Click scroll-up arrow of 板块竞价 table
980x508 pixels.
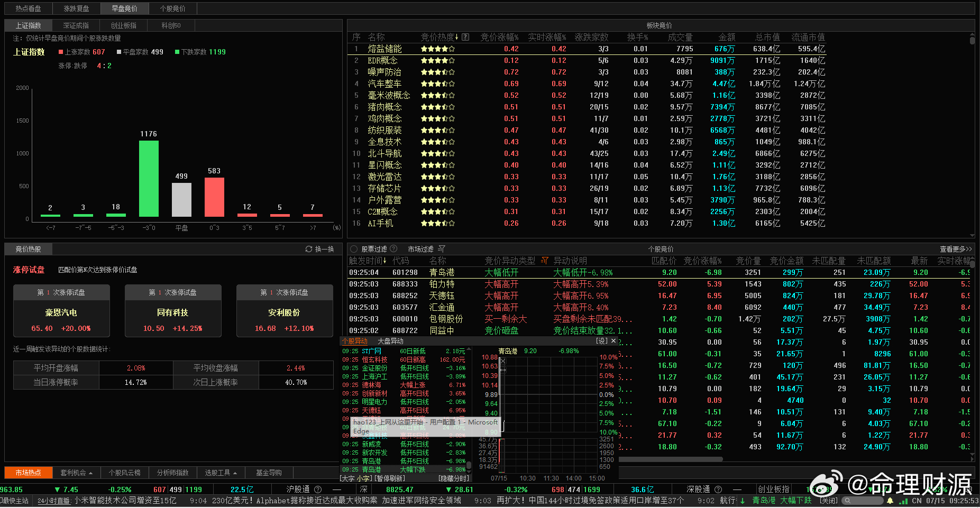pyautogui.click(x=972, y=35)
